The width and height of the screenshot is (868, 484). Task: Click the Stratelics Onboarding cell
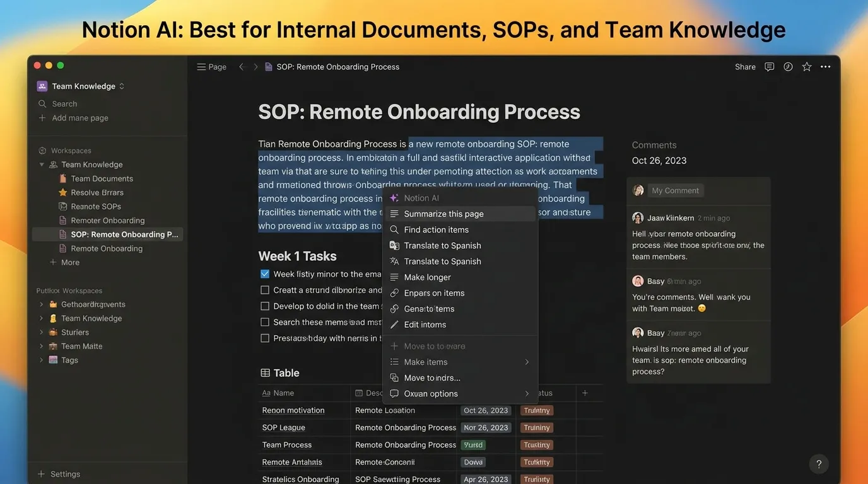click(x=305, y=479)
